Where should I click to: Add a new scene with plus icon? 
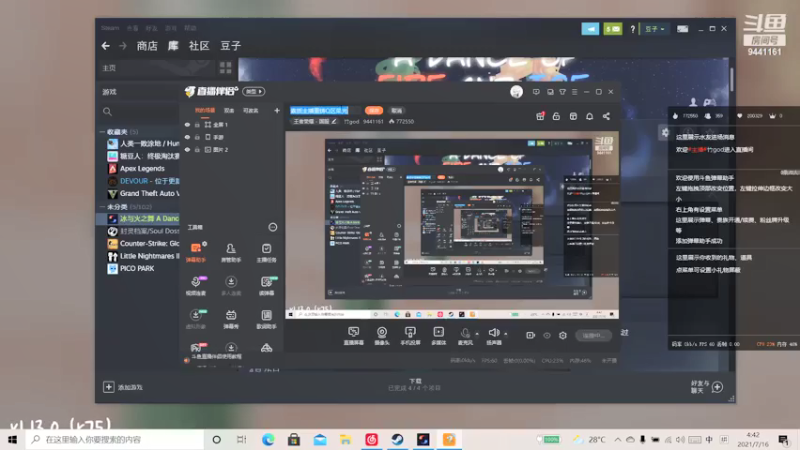point(277,110)
